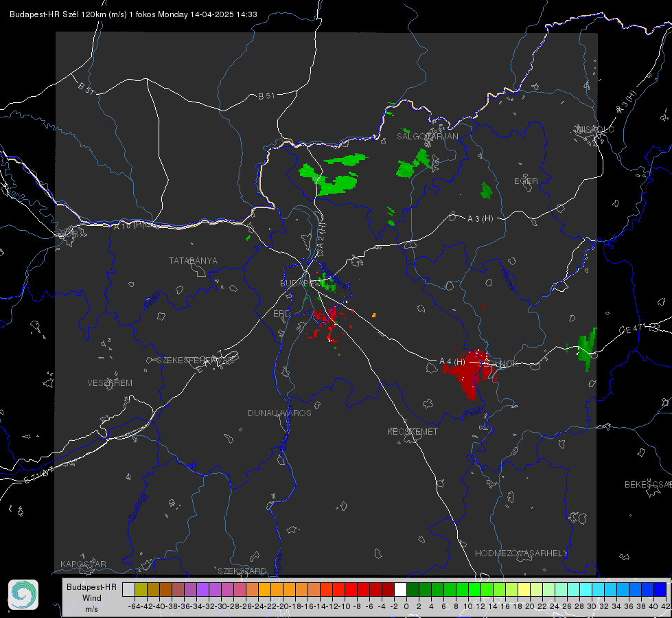Select the SZÉKESFEHÉRVÁR city label
The width and height of the screenshot is (672, 618).
196,360
